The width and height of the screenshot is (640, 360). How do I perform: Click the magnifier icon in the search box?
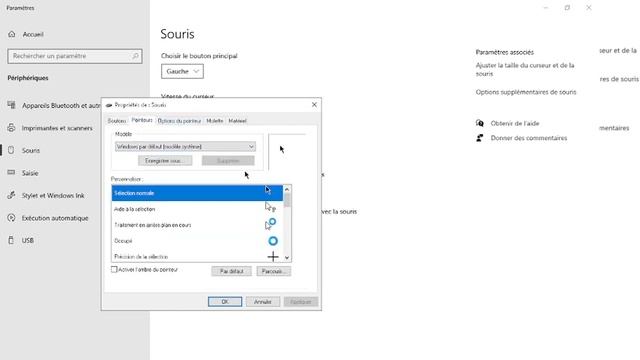(x=135, y=56)
